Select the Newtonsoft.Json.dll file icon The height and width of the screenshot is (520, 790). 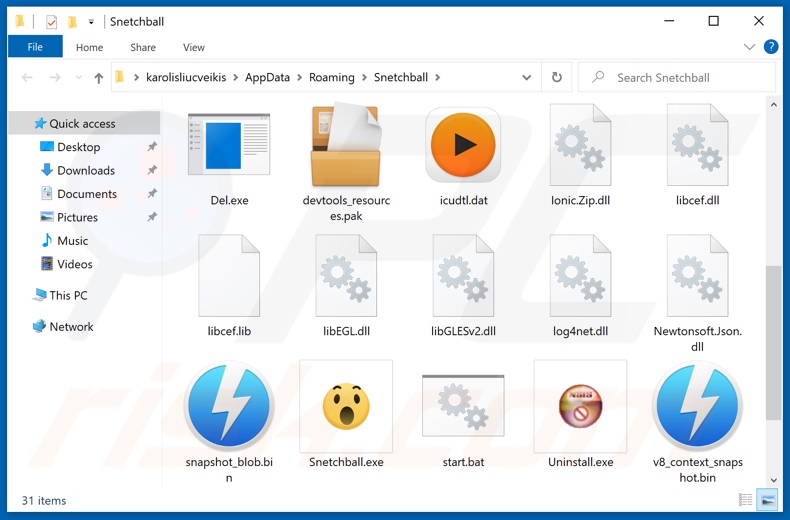[x=697, y=276]
